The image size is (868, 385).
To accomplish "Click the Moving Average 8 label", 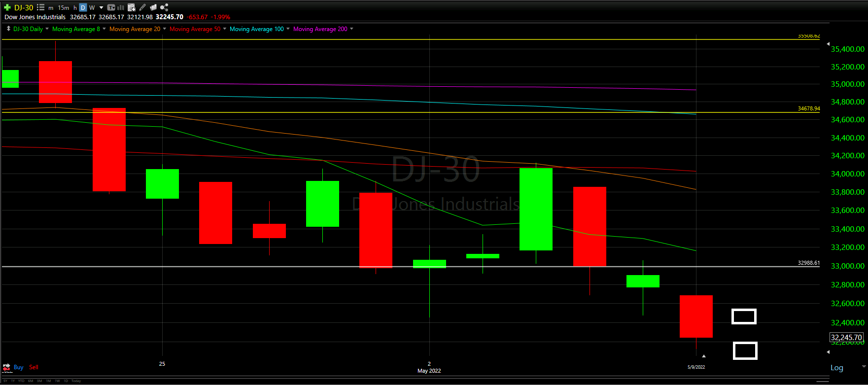I will 76,29.
